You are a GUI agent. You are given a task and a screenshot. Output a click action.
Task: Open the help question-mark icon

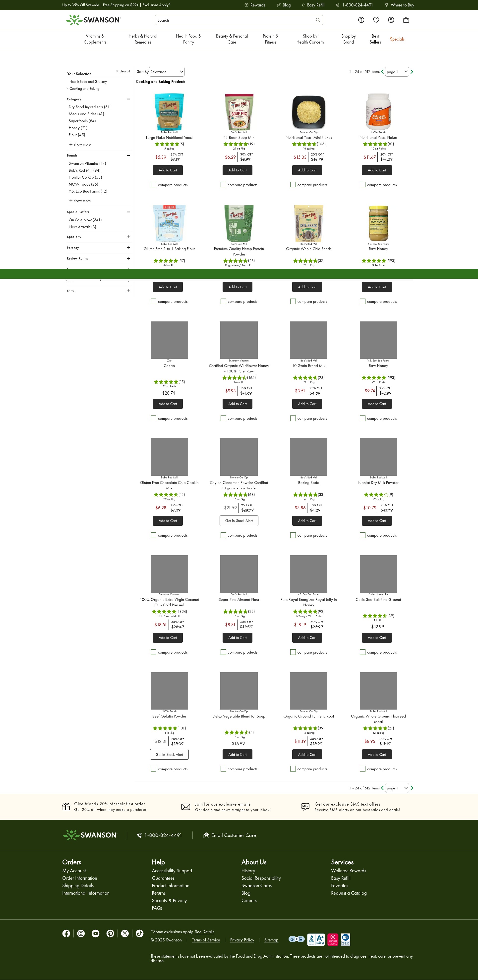coord(361,20)
